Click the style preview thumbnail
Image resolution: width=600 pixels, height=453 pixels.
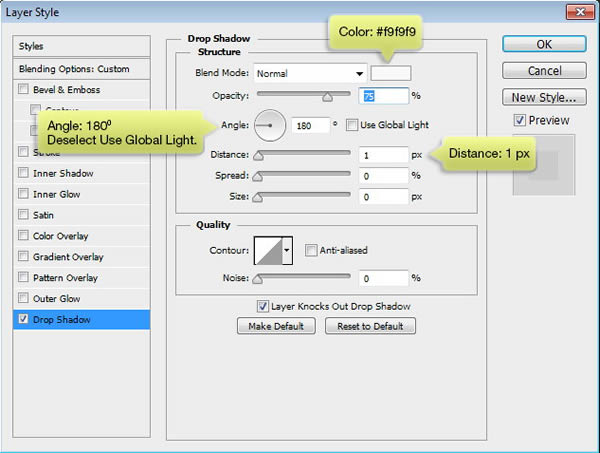tap(544, 165)
